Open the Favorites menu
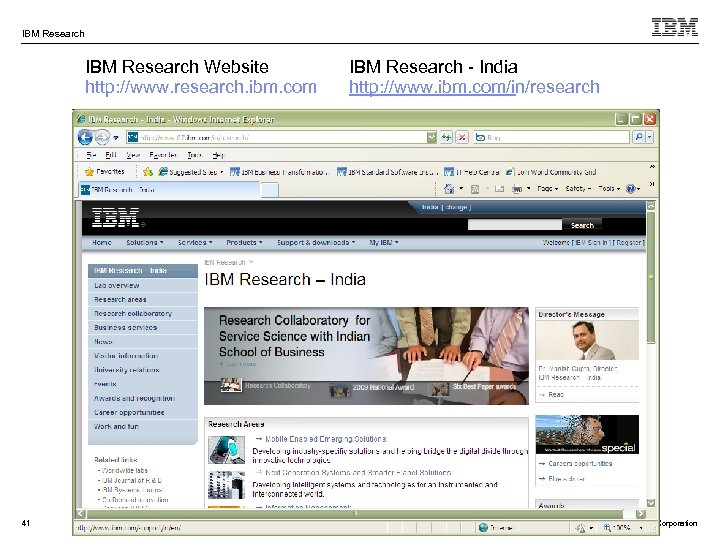The height and width of the screenshot is (540, 720). [163, 155]
